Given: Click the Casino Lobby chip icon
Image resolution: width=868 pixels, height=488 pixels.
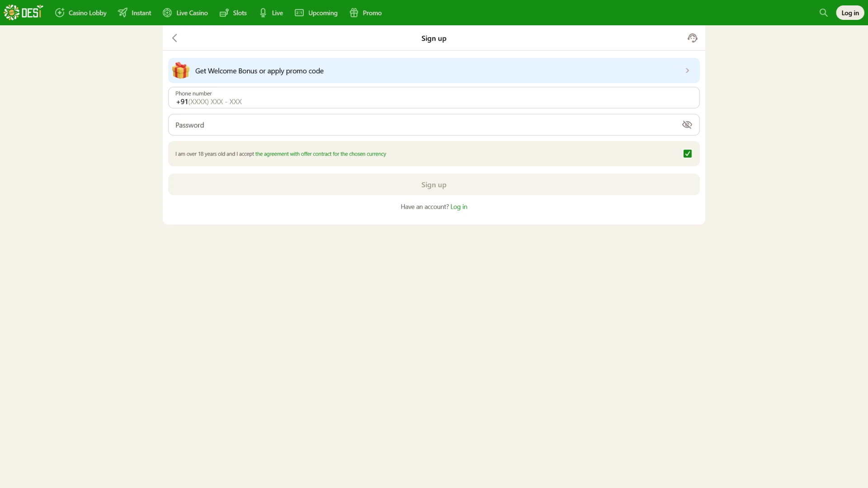Looking at the screenshot, I should (x=60, y=13).
